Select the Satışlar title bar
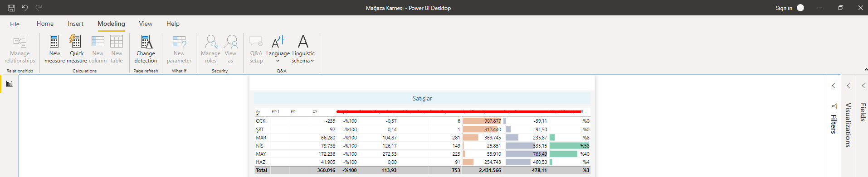Viewport: 868px width, 177px height. [422, 98]
